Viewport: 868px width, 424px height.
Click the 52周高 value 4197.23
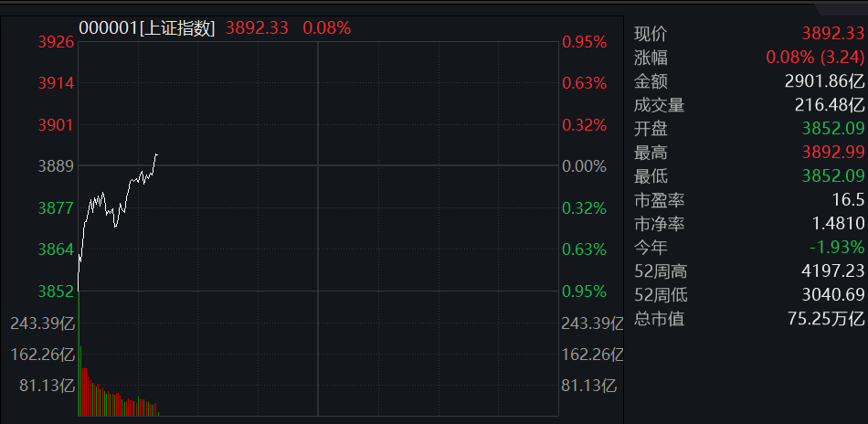832,271
